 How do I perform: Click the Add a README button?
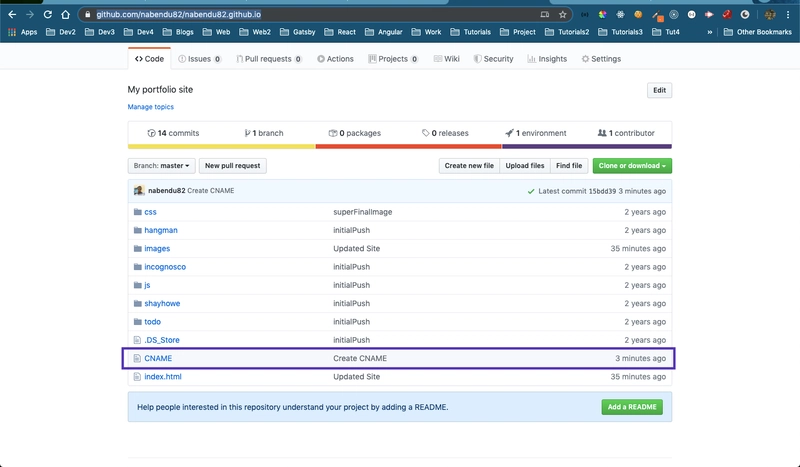tap(632, 407)
